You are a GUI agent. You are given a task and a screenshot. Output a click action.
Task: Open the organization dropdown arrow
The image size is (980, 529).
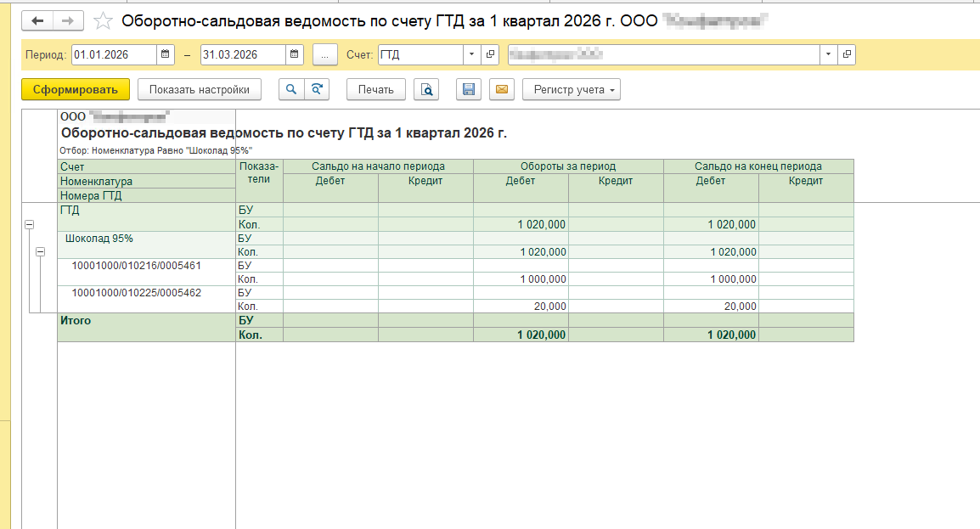click(828, 54)
